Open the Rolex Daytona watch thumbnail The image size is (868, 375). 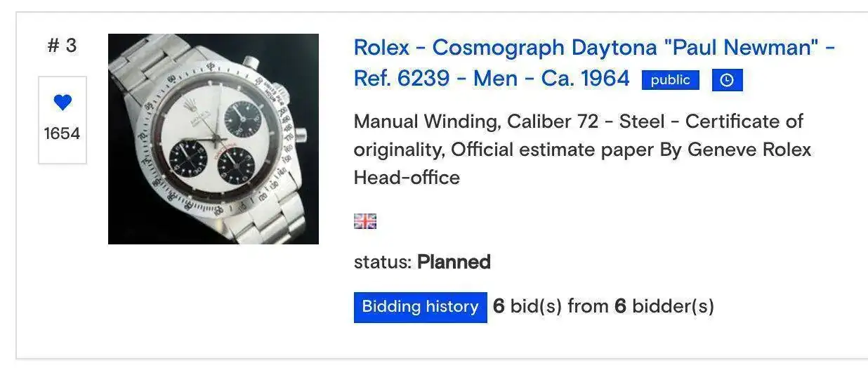213,139
